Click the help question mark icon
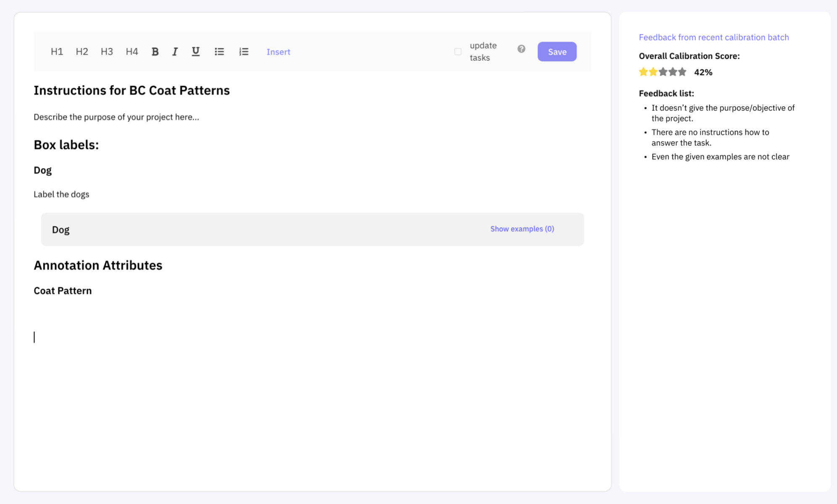Viewport: 837px width, 504px height. (521, 49)
